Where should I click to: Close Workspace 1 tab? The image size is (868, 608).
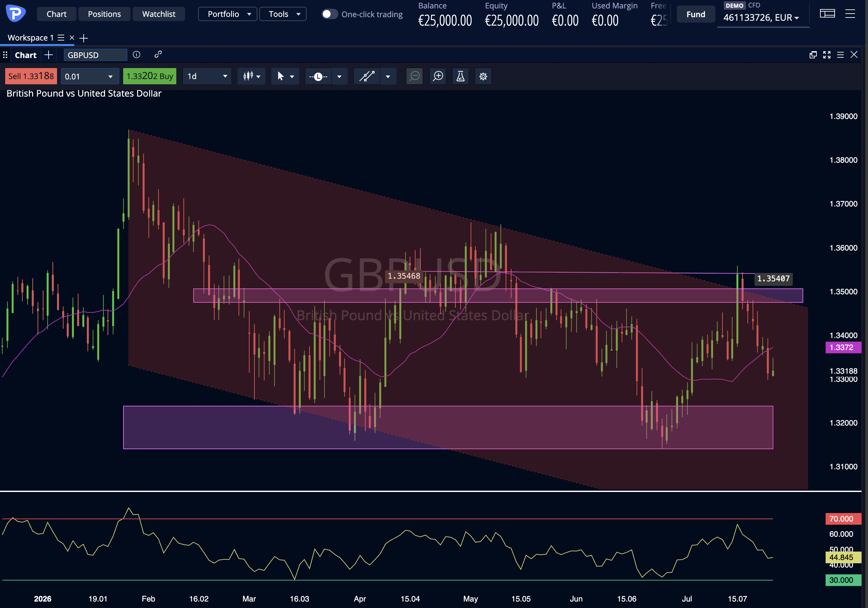coord(72,38)
